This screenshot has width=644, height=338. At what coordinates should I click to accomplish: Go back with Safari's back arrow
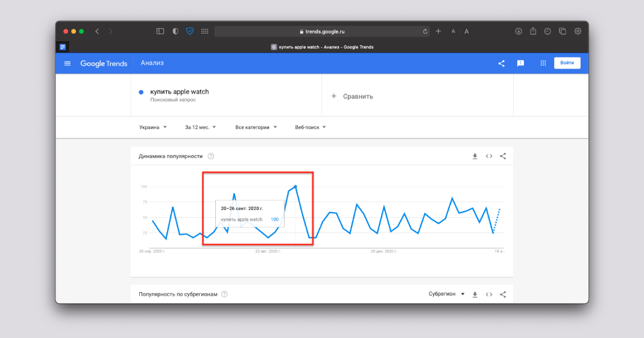(x=97, y=31)
